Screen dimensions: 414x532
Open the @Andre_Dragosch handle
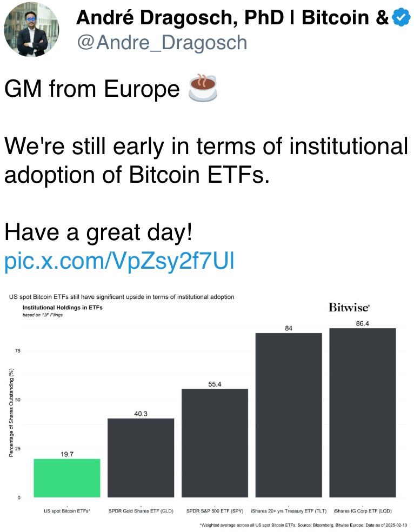(x=162, y=42)
